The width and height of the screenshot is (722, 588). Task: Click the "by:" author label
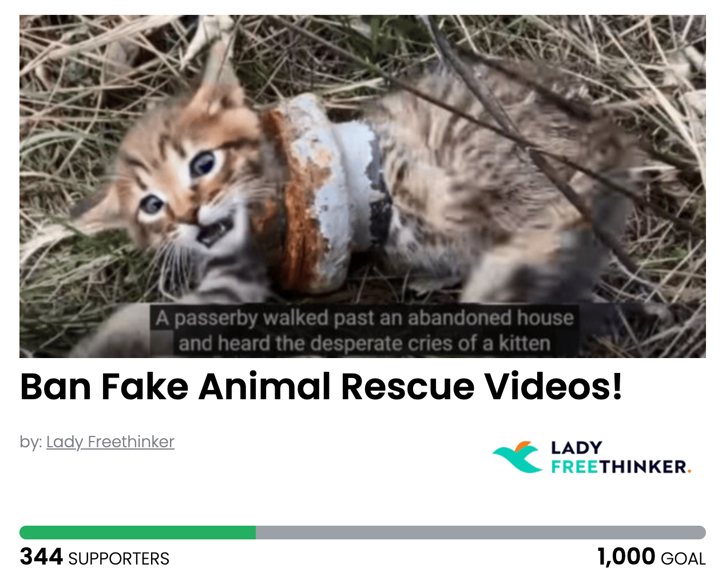click(31, 442)
